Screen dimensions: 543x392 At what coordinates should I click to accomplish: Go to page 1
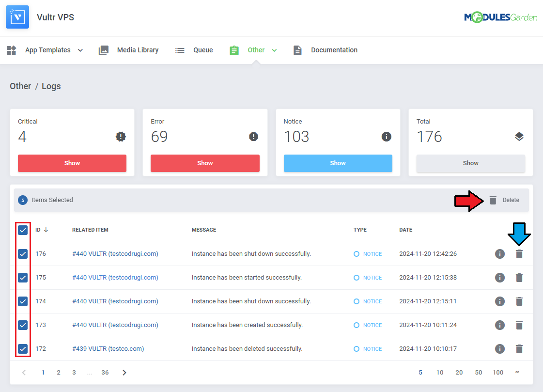point(43,373)
